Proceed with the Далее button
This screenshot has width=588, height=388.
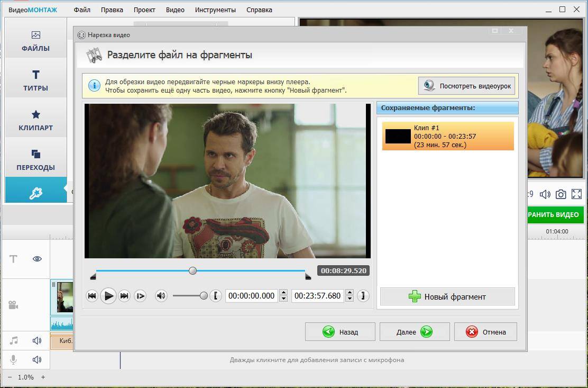click(x=415, y=332)
